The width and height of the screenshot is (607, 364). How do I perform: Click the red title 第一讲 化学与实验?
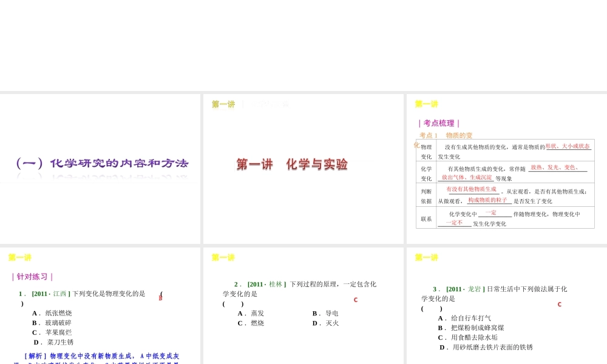(x=292, y=164)
